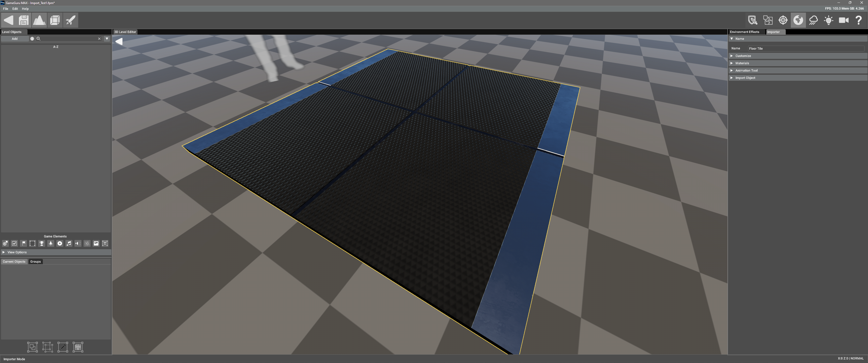Add a win zone trophy game element

(41, 244)
